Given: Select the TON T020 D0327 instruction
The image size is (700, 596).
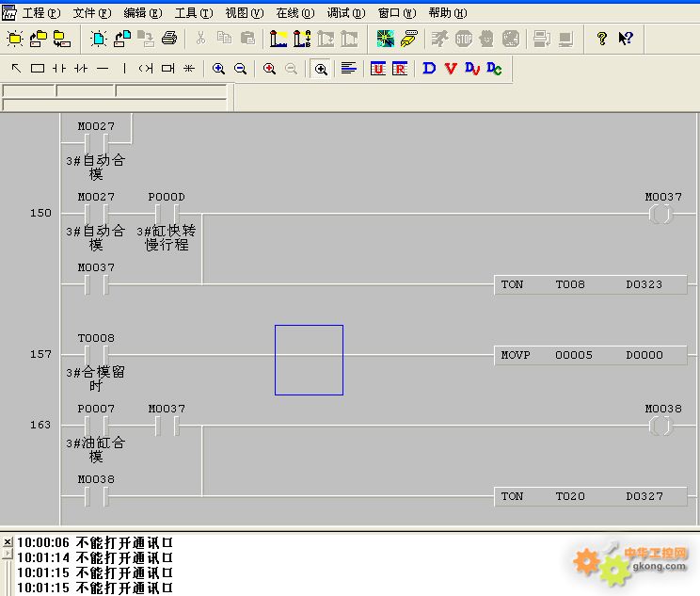Looking at the screenshot, I should pyautogui.click(x=591, y=496).
